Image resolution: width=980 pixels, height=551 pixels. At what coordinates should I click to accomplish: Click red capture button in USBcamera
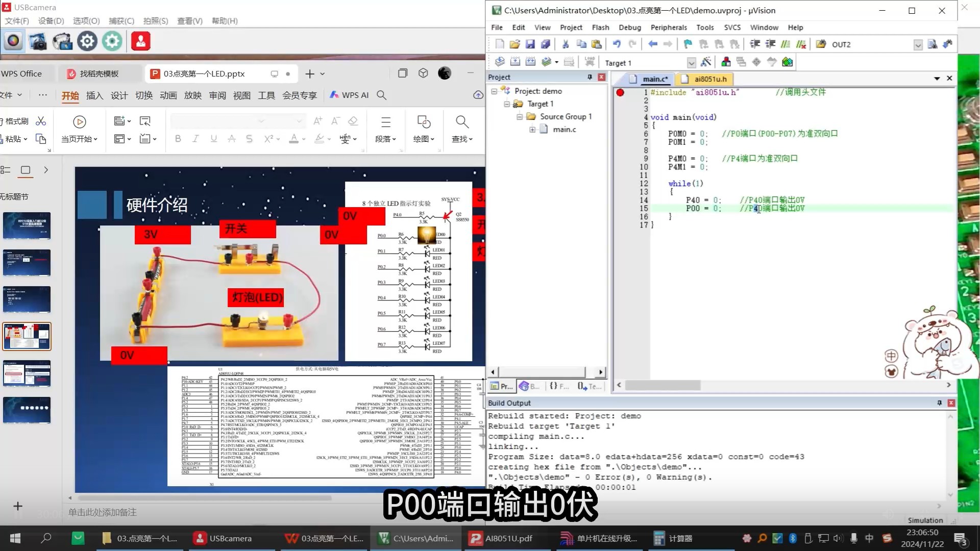[140, 41]
